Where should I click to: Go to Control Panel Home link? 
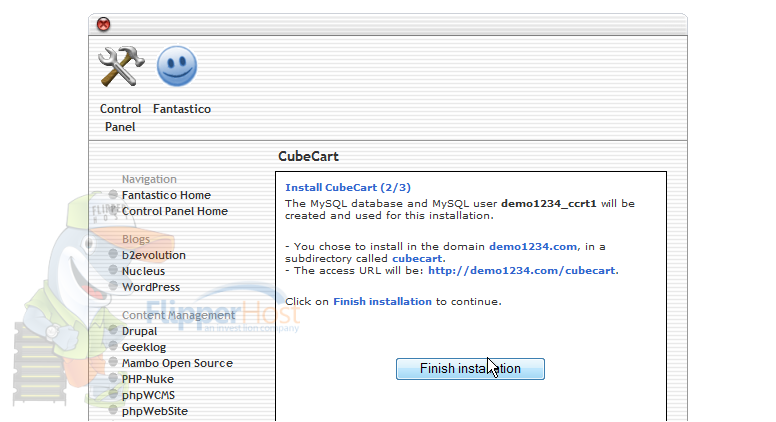(175, 211)
